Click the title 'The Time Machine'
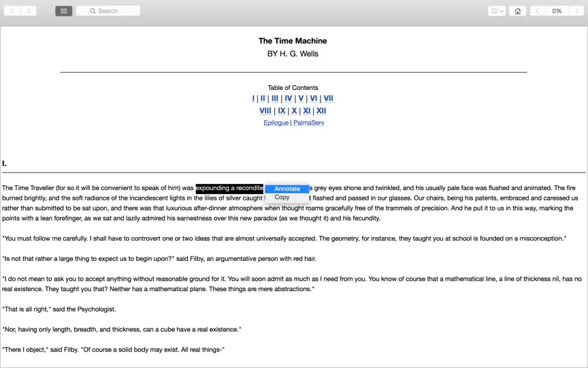Viewport: 588px width, 368px height. click(293, 41)
